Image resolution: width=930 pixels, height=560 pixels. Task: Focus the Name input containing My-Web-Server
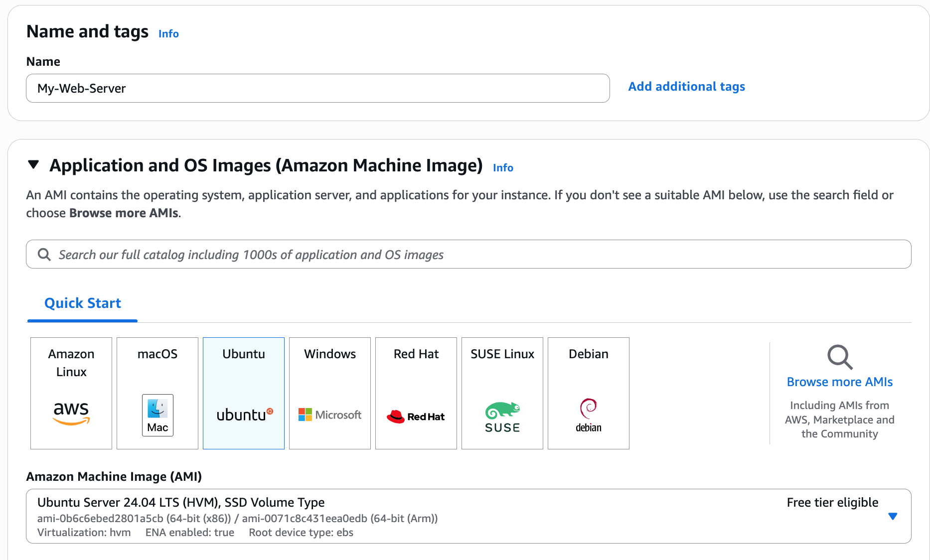point(318,88)
